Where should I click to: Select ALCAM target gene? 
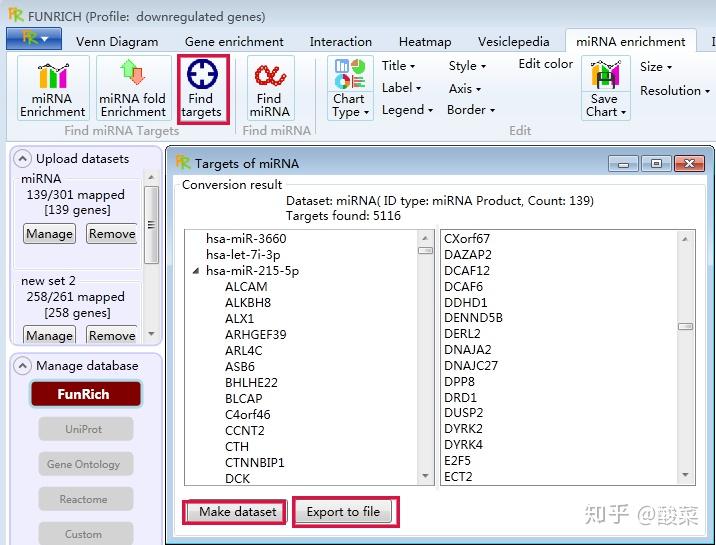pyautogui.click(x=246, y=287)
